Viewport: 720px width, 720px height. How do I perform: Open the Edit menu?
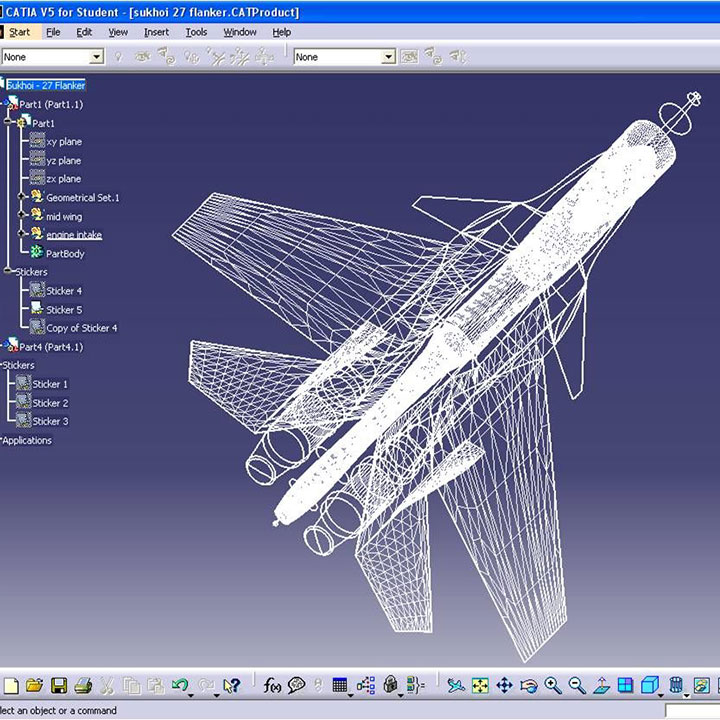(x=84, y=32)
